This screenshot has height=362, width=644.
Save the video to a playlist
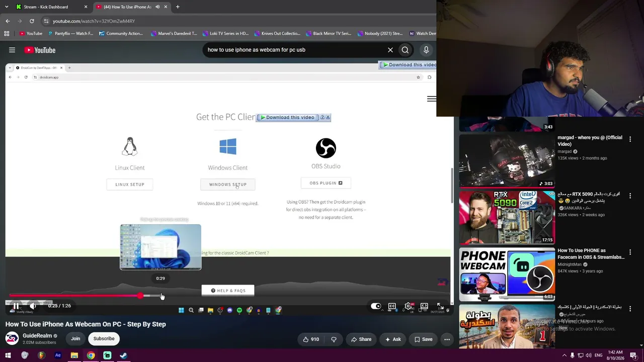coord(423,339)
